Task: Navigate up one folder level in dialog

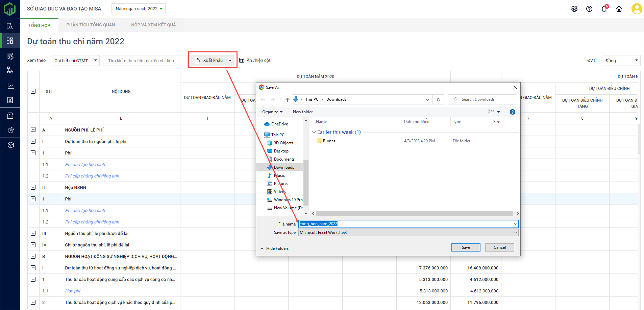Action: point(288,99)
